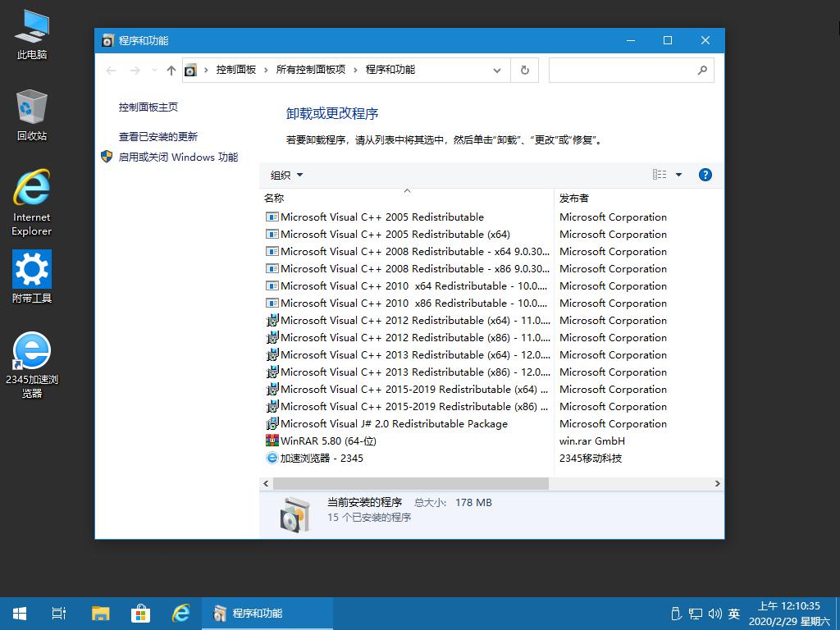Screen dimensions: 840x630
Task: Open the 组织 dropdown menu
Action: point(286,176)
